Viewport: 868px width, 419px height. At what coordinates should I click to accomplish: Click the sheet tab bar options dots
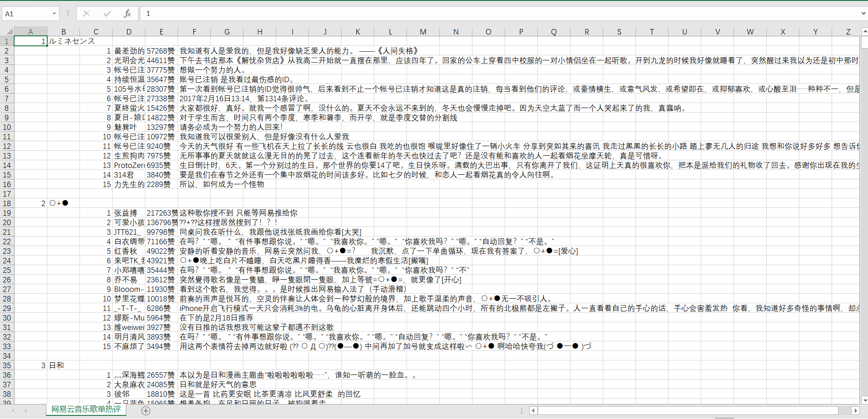(x=521, y=410)
